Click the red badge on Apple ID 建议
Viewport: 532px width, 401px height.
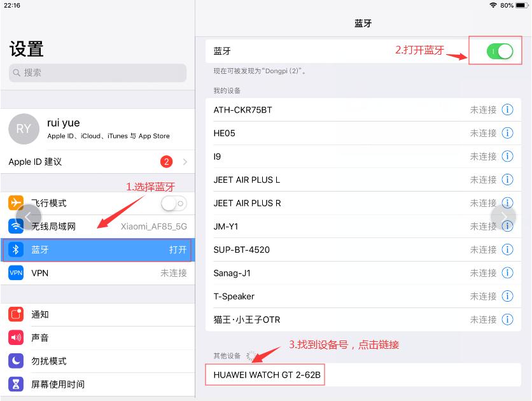(166, 162)
